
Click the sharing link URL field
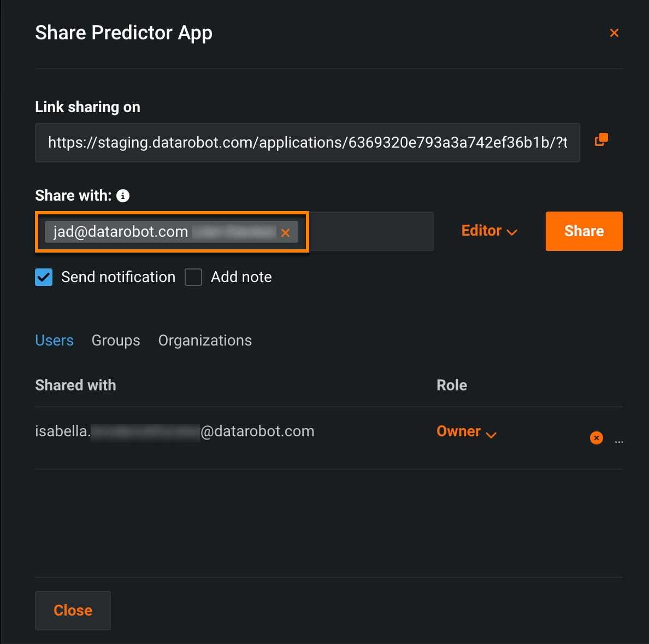pyautogui.click(x=307, y=143)
